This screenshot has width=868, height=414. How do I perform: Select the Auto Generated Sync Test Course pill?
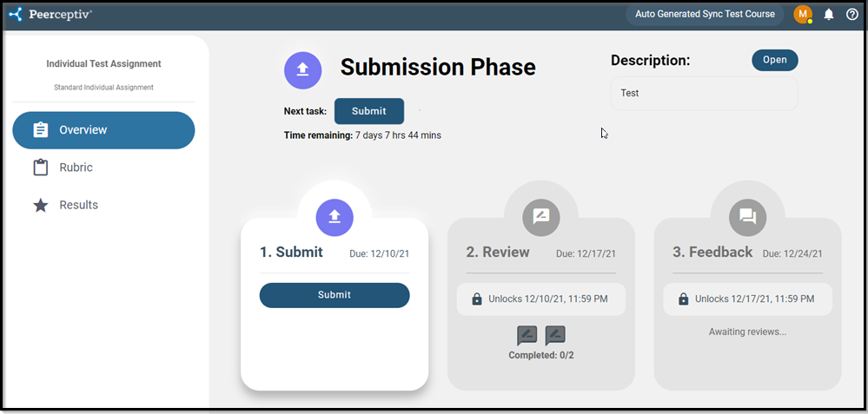[705, 14]
